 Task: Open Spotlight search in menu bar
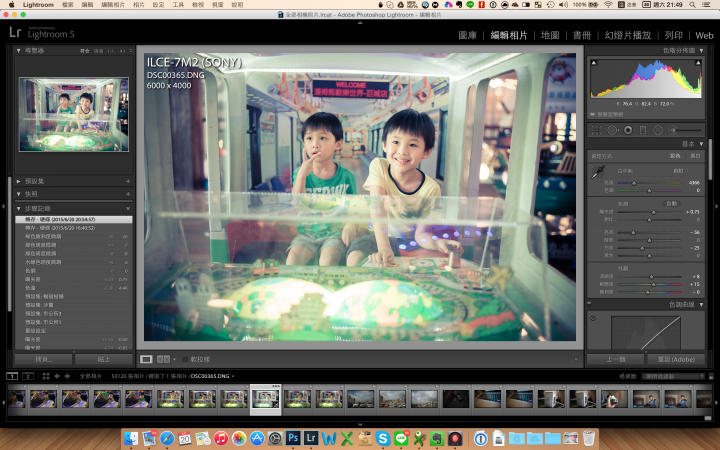click(x=692, y=5)
